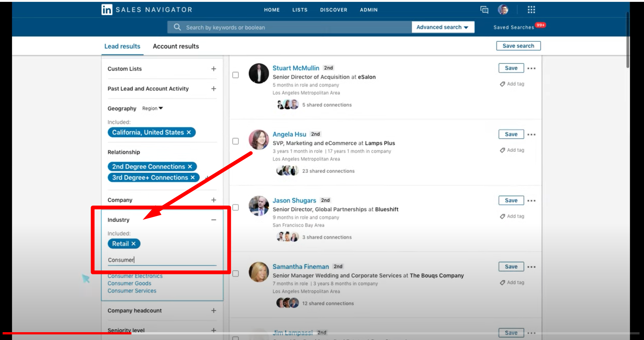Go to HOME in top navigation
Viewport: 644px width, 340px height.
click(x=272, y=10)
